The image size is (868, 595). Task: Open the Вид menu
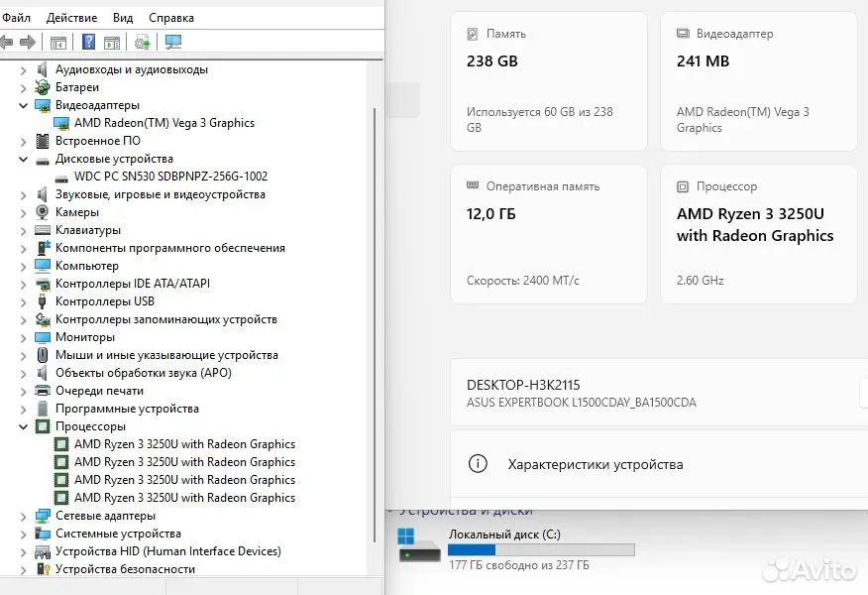(122, 18)
